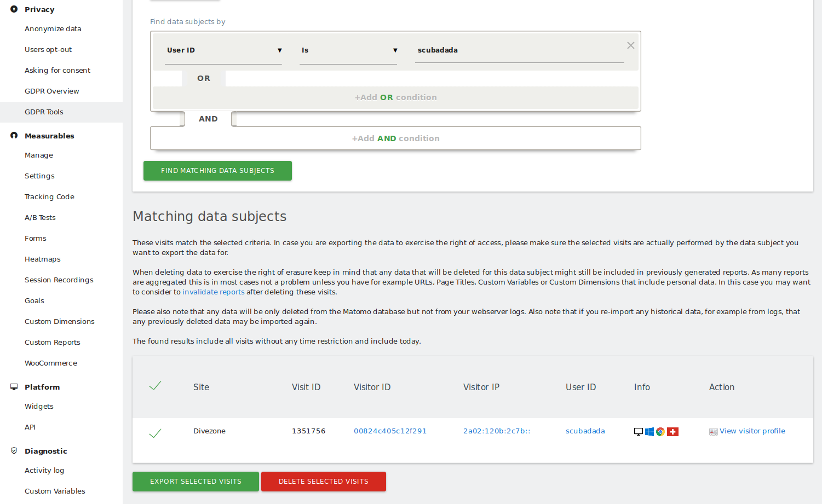Open the User ID segment dropdown
Image resolution: width=822 pixels, height=504 pixels.
223,50
